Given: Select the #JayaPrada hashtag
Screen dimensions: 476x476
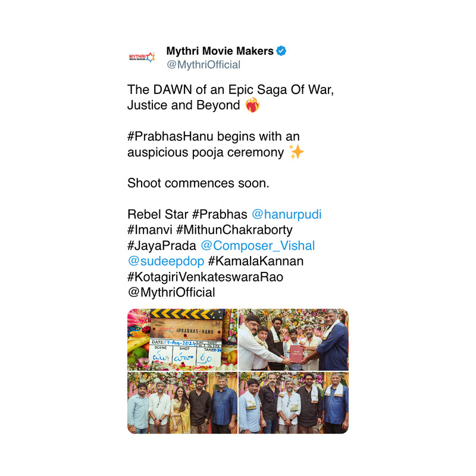Looking at the screenshot, I should tap(162, 246).
